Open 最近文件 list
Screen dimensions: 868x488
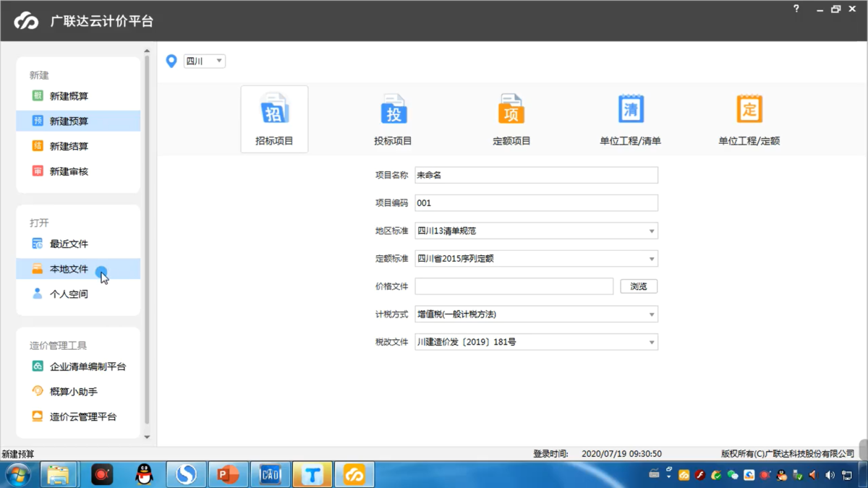pos(78,244)
